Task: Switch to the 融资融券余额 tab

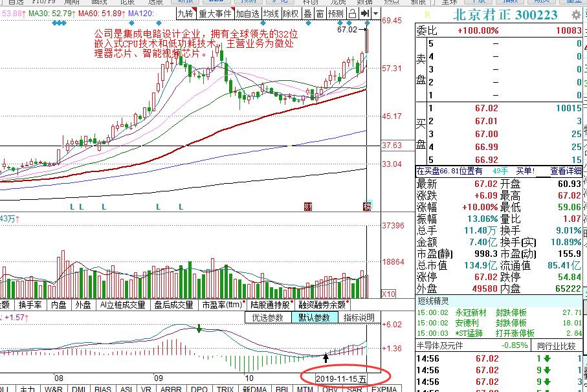Action: (x=323, y=305)
